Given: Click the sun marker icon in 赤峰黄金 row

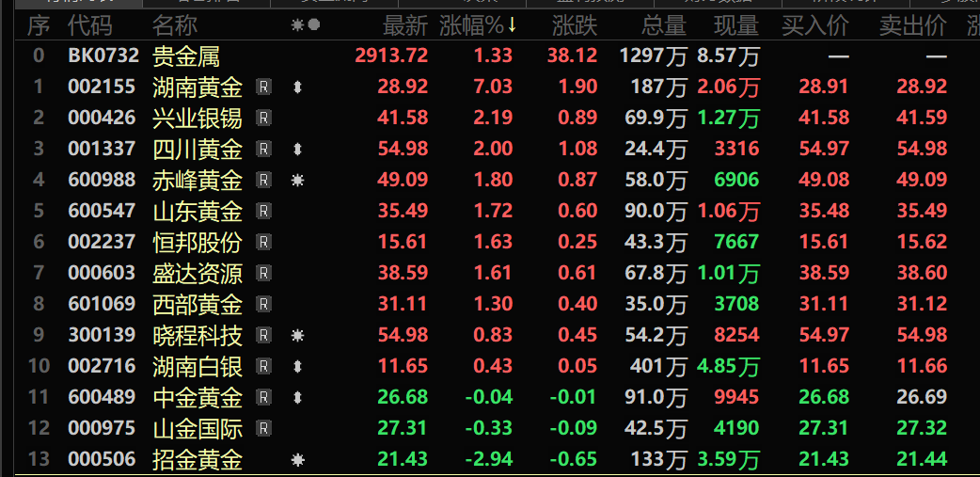Looking at the screenshot, I should pyautogui.click(x=297, y=181).
